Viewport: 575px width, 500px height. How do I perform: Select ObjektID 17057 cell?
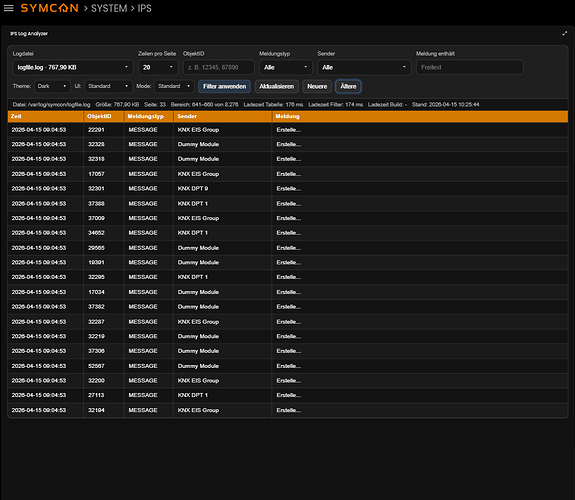(x=104, y=174)
